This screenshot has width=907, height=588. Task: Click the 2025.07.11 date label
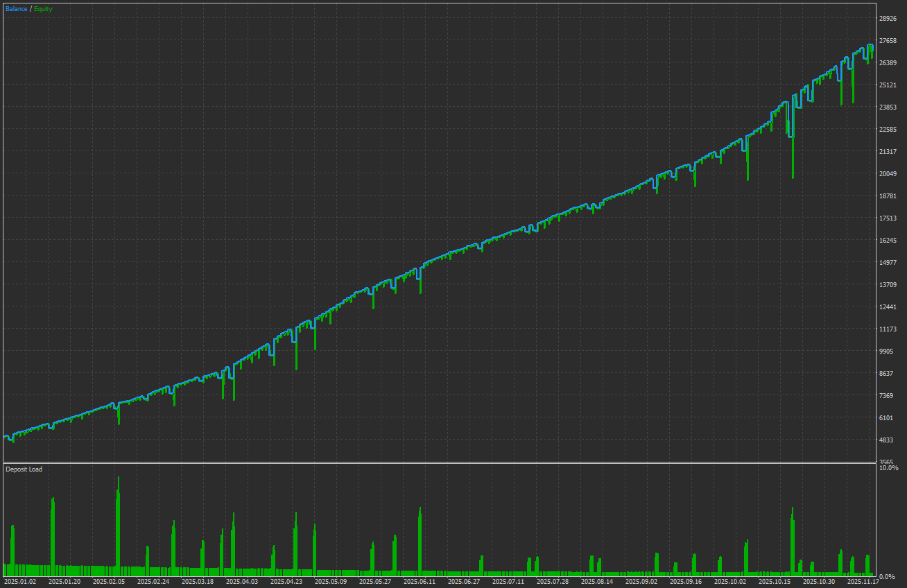click(x=508, y=582)
